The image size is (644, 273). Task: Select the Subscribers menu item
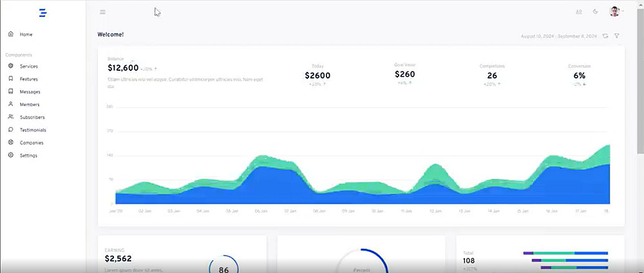[x=32, y=117]
